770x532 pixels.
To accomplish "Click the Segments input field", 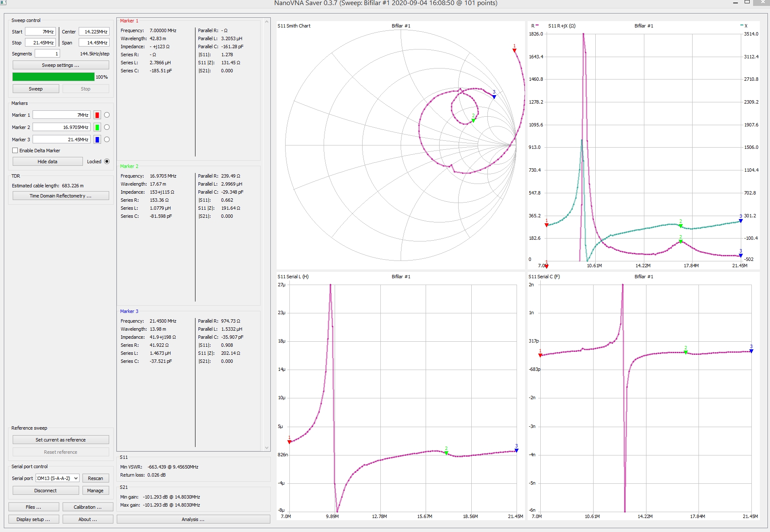I will tap(47, 54).
